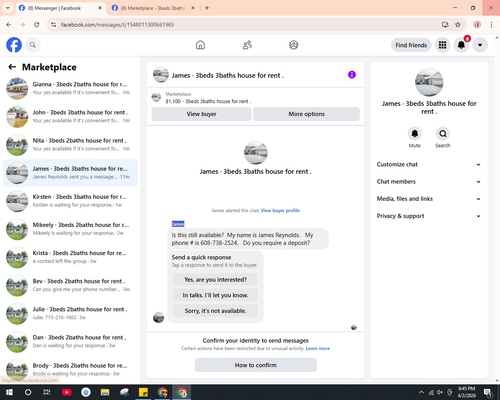This screenshot has width=500, height=400.
Task: Select James conversation in the chat list
Action: click(x=70, y=173)
